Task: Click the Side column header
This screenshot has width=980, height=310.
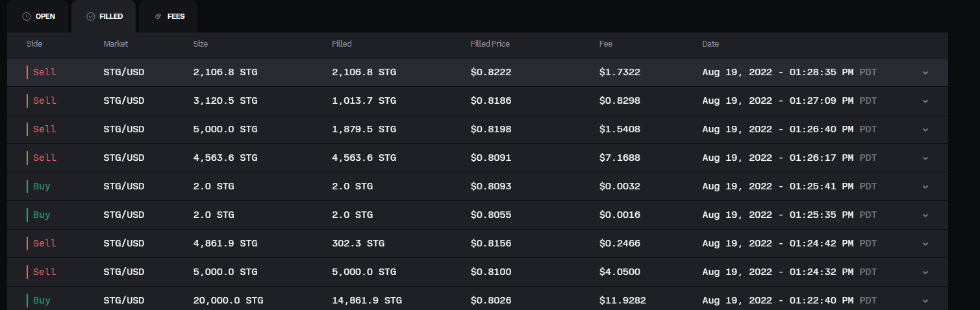Action: coord(34,44)
